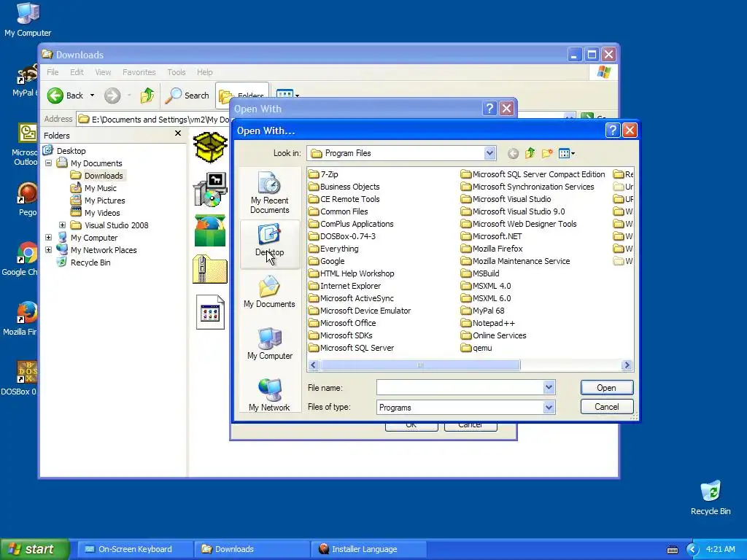This screenshot has height=560, width=747.
Task: Open Back history dropdown arrow in Downloads
Action: coord(92,96)
